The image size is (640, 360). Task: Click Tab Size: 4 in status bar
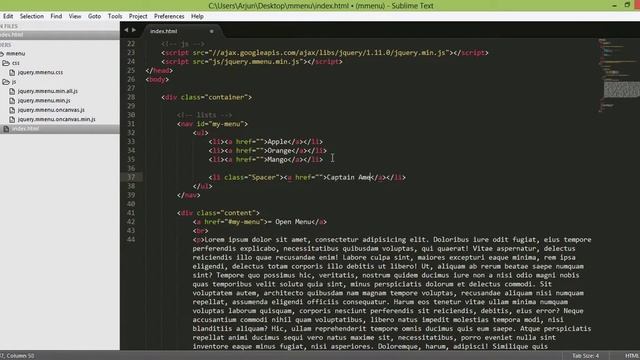(x=585, y=356)
